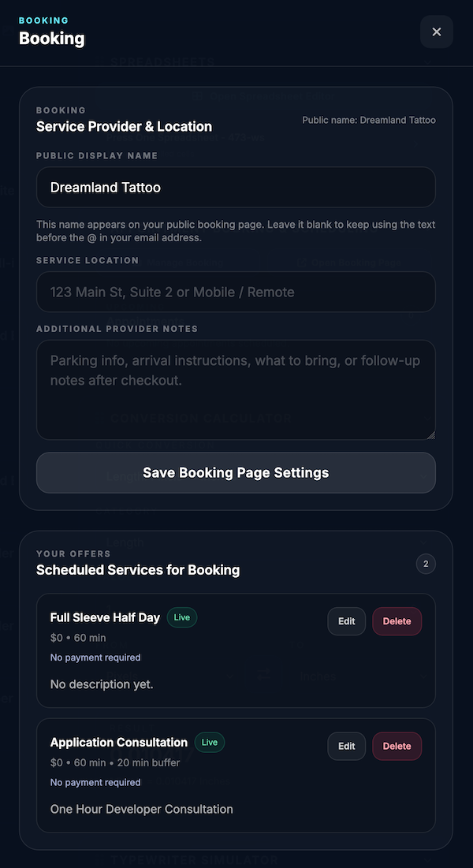Toggle the Live badge on Full Sleeve Half Day
This screenshot has height=868, width=473.
[x=181, y=617]
